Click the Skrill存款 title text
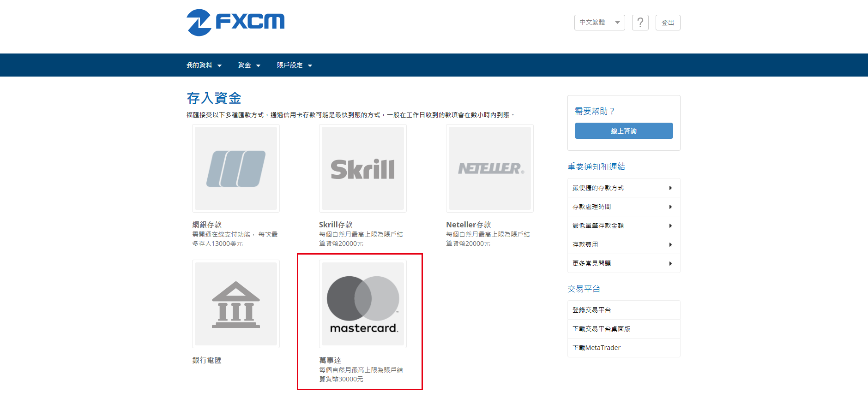868x398 pixels. tap(336, 225)
